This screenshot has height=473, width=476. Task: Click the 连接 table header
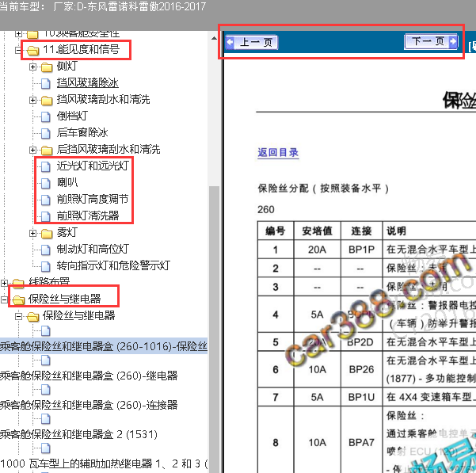(x=361, y=231)
